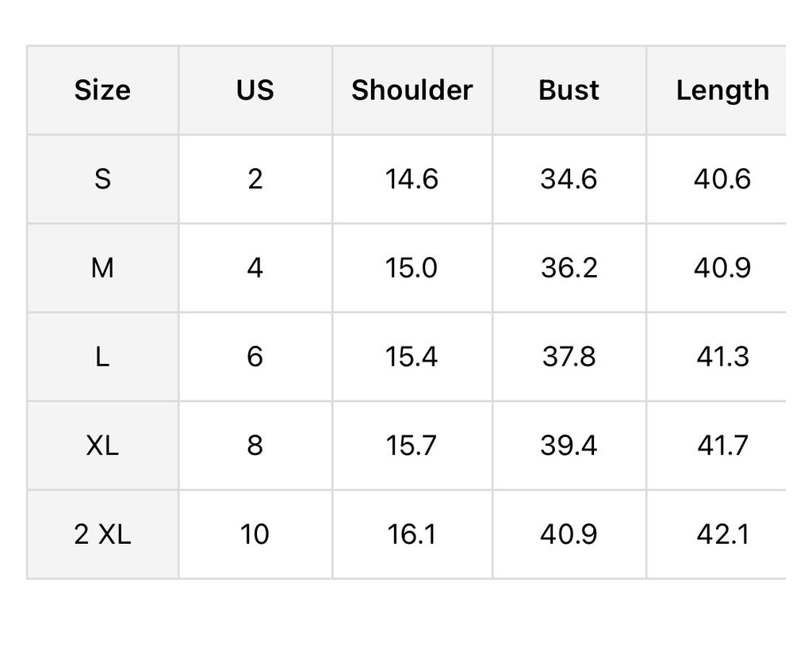Screen dimensions: 812x647
Task: Click the Size column header
Action: pyautogui.click(x=102, y=90)
